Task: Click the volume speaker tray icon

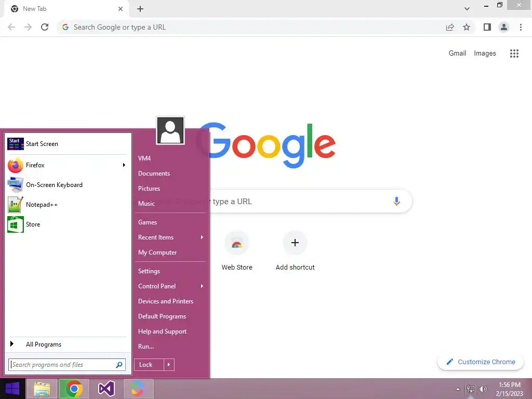Action: (483, 389)
